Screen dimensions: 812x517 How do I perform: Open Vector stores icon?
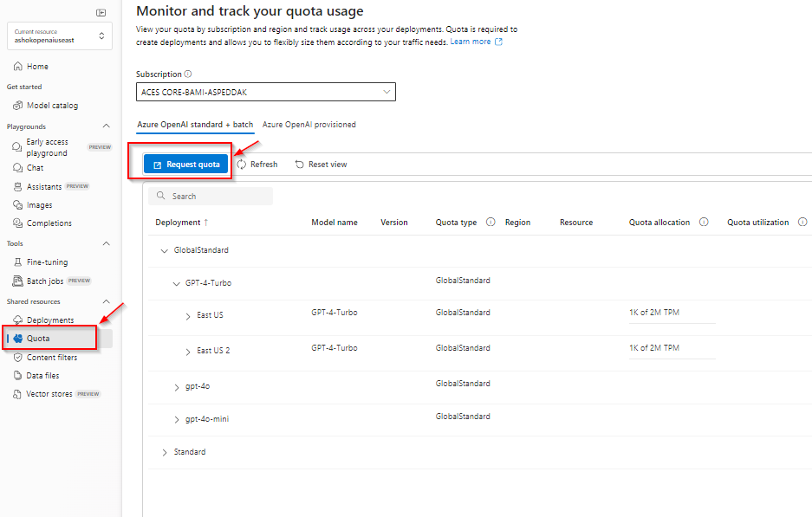tap(17, 394)
